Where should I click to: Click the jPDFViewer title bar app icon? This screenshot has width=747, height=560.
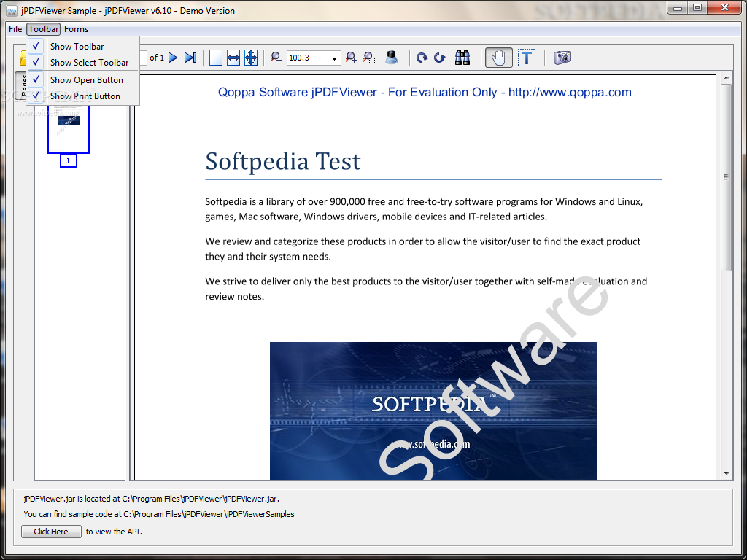12,10
